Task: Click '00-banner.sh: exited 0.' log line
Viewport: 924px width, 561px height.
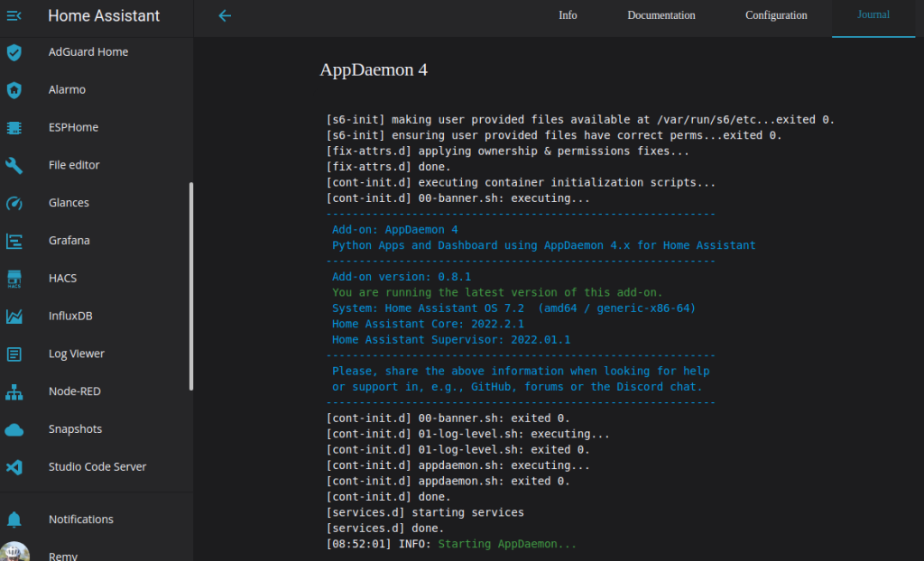Action: [x=448, y=418]
